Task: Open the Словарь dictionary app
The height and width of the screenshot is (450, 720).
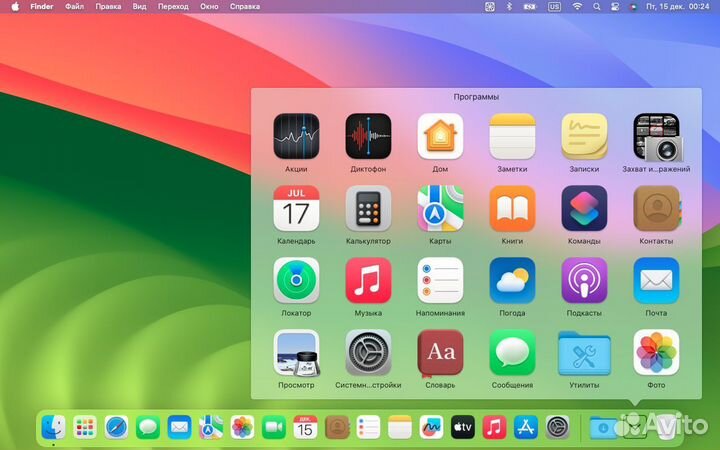Action: click(440, 353)
